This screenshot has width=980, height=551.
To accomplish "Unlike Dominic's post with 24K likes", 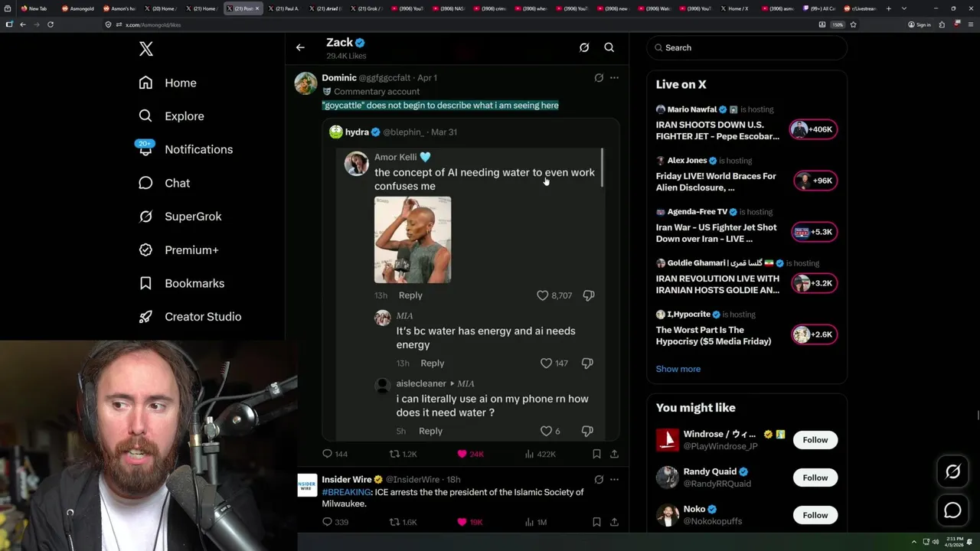I will pos(470,454).
